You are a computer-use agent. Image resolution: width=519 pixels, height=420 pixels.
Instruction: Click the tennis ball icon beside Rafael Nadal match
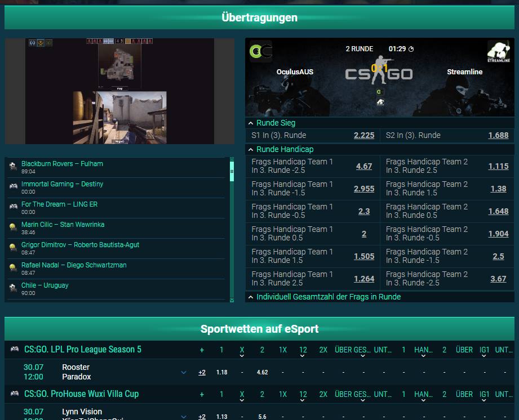[13, 267]
